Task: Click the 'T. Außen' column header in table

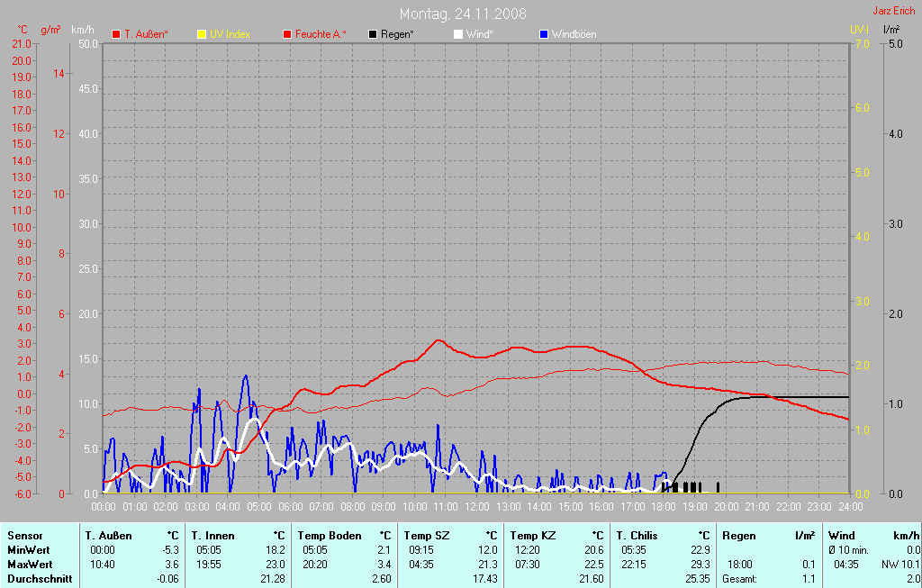Action: click(x=108, y=536)
